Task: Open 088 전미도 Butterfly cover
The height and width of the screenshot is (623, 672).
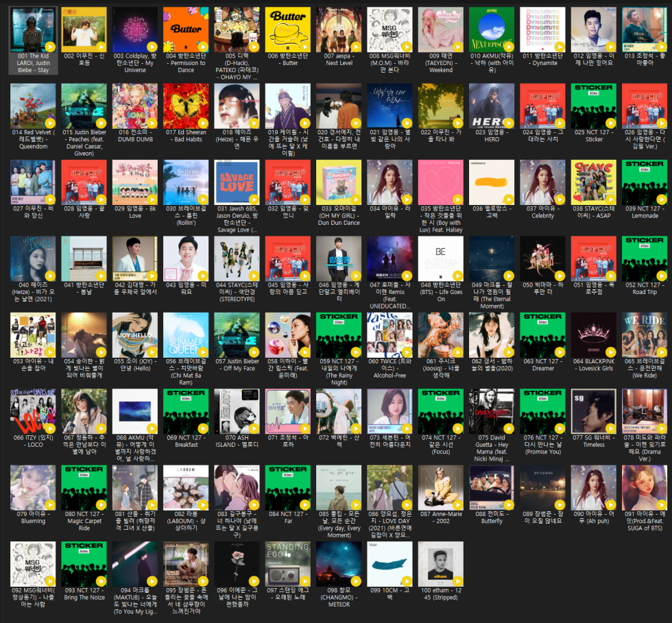Action: coord(492,488)
